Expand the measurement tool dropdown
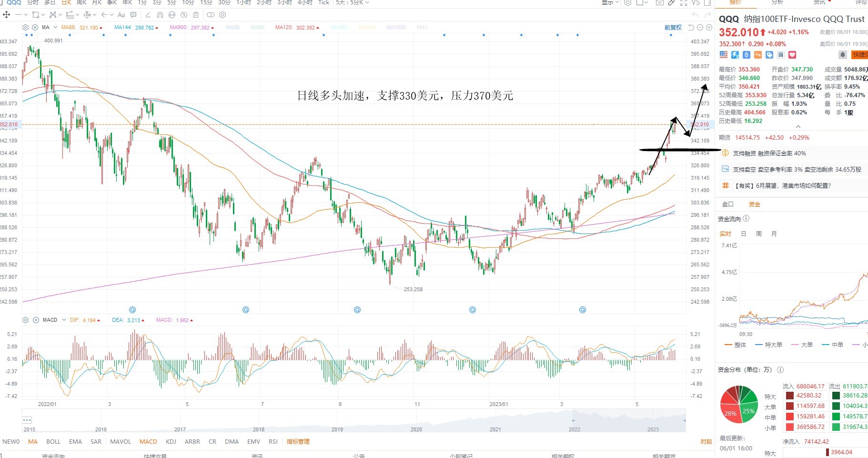Image resolution: width=868 pixels, height=458 pixels. 94,15
